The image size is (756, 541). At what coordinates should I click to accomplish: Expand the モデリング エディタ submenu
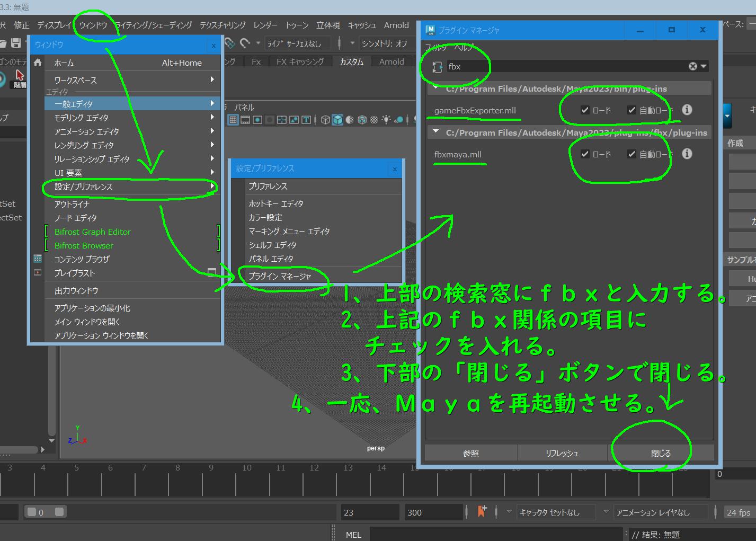[212, 117]
